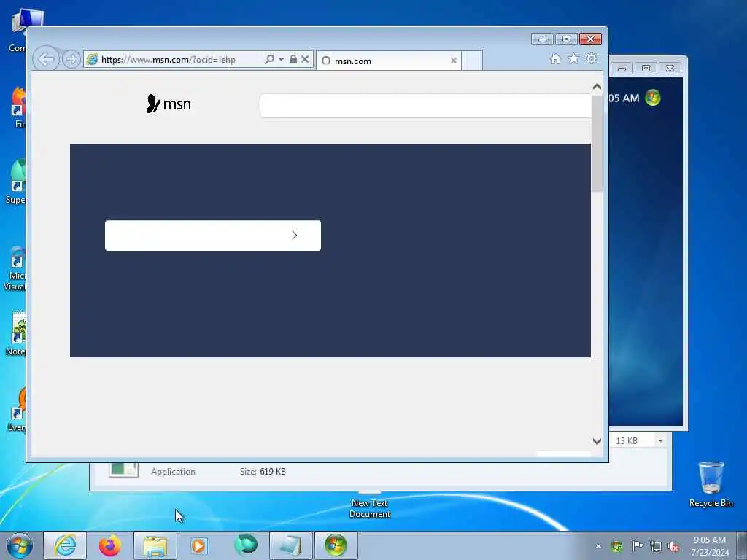747x560 pixels.
Task: Open a new blank tab
Action: coord(472,61)
